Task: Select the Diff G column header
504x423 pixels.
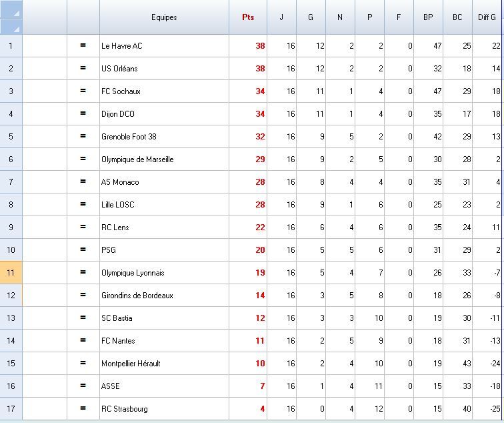Action: (x=487, y=17)
